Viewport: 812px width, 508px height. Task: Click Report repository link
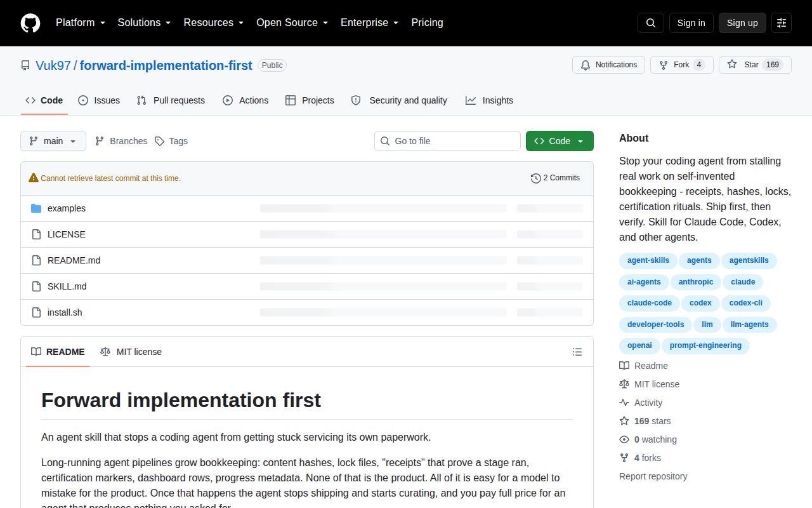653,476
